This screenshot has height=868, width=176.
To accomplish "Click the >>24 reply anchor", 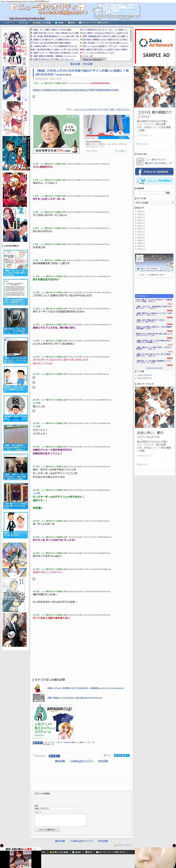I will (36, 493).
